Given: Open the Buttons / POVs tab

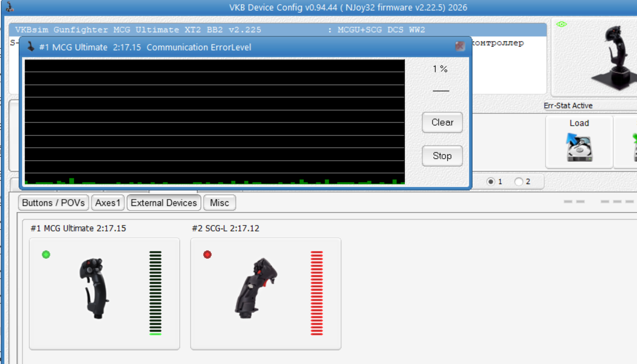Looking at the screenshot, I should click(x=54, y=203).
